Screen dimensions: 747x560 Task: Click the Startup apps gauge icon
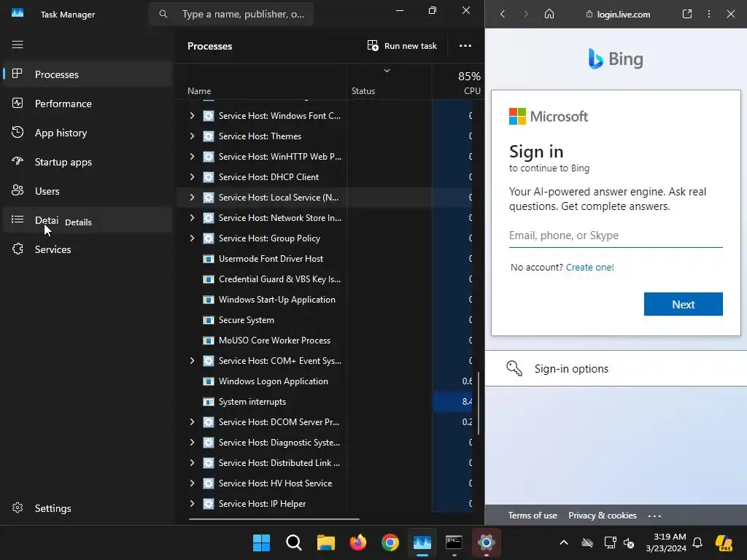point(18,161)
